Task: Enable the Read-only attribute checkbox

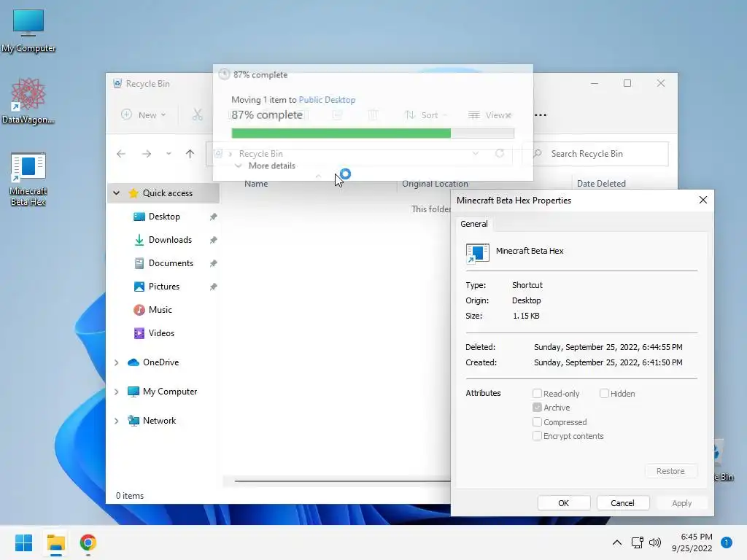Action: (537, 393)
